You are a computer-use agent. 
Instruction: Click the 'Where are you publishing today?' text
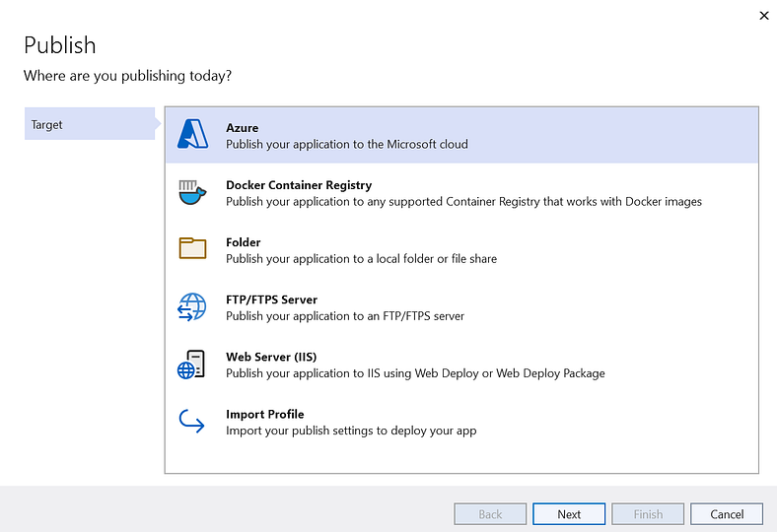coord(127,76)
